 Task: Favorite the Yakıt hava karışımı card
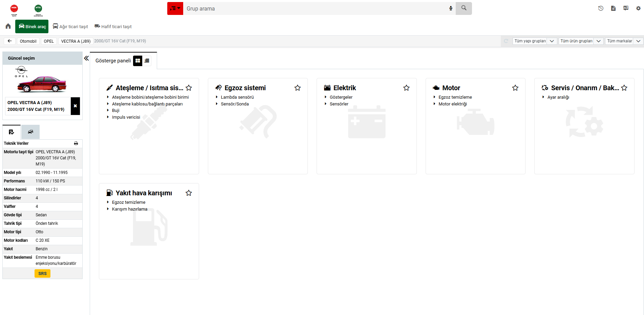click(189, 193)
